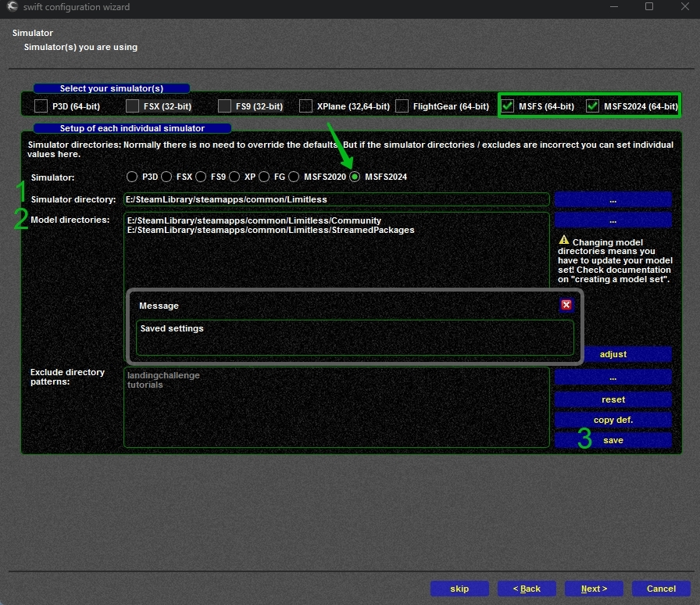Enable the FlightGear (64-bit) checkbox
Screen dimensions: 700x605
402,106
